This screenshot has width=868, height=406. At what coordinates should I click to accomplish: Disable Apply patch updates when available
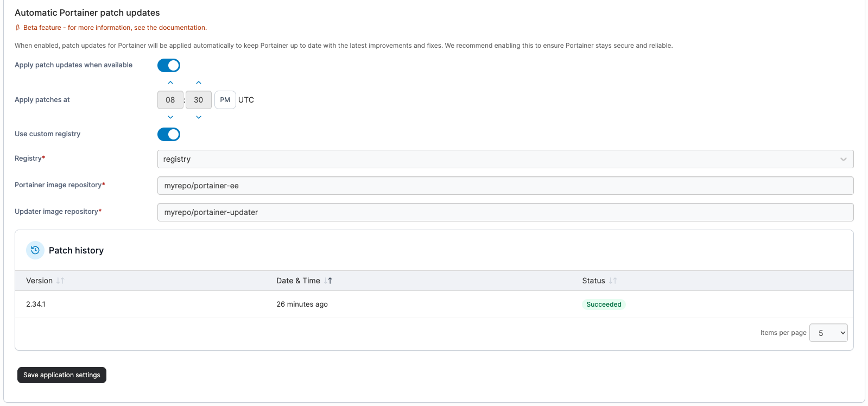click(169, 65)
